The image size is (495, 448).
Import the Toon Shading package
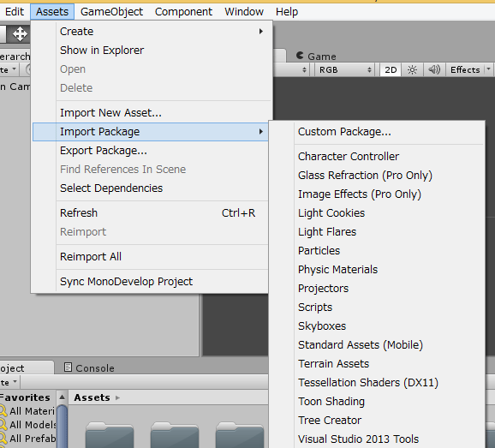pos(377,402)
